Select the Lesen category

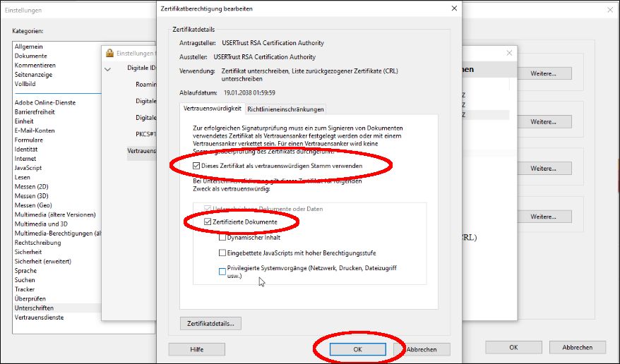23,177
